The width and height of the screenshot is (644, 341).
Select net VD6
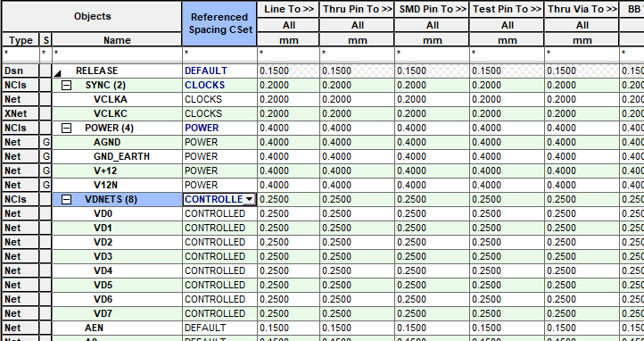click(x=103, y=300)
